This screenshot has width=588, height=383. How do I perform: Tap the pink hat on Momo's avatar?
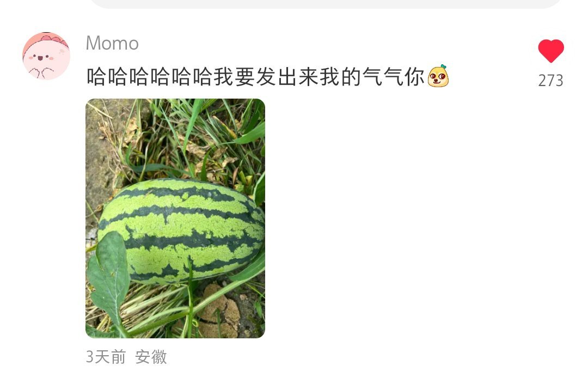[x=47, y=40]
